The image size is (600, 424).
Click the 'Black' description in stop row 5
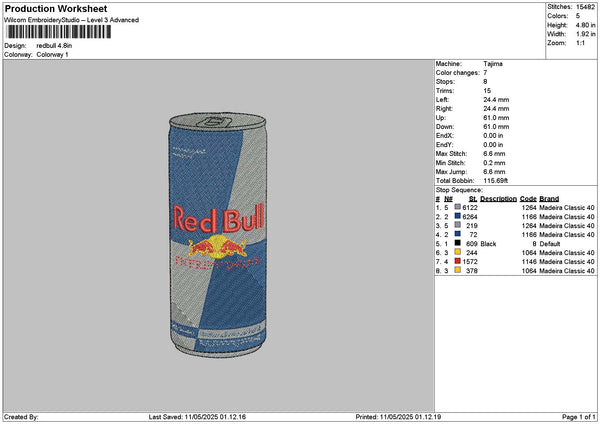(x=488, y=244)
